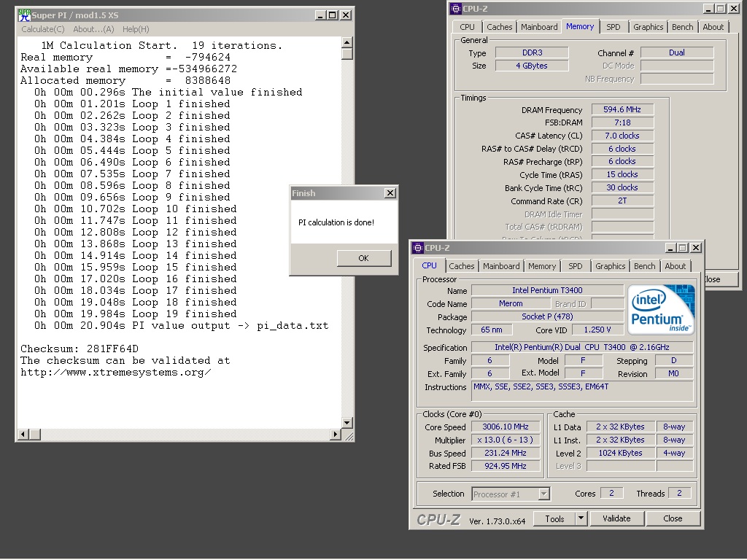The width and height of the screenshot is (747, 560).
Task: Minimize the front CPU-Z window
Action: point(670,248)
